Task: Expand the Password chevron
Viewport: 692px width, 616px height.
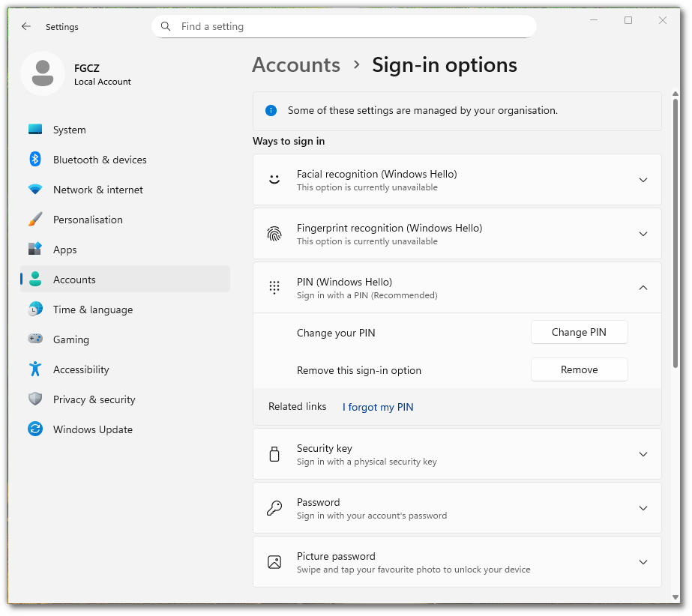Action: click(643, 508)
